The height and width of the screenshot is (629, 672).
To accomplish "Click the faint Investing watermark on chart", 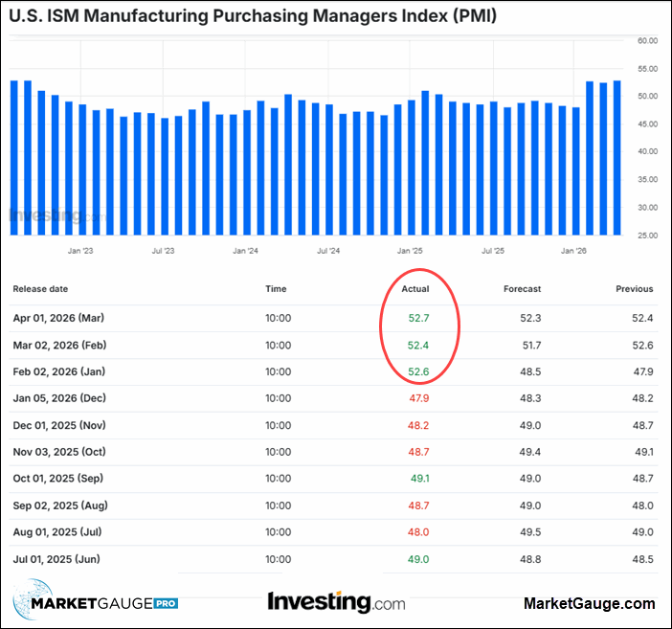I will [48, 215].
